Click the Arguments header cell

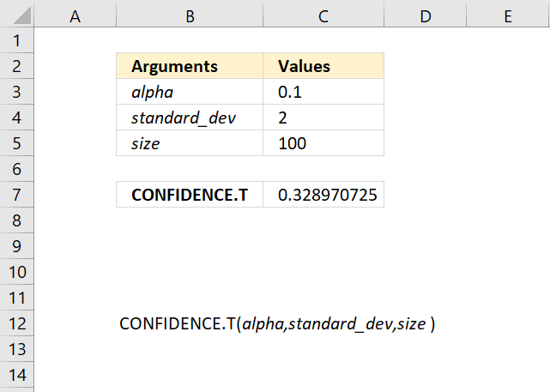190,66
